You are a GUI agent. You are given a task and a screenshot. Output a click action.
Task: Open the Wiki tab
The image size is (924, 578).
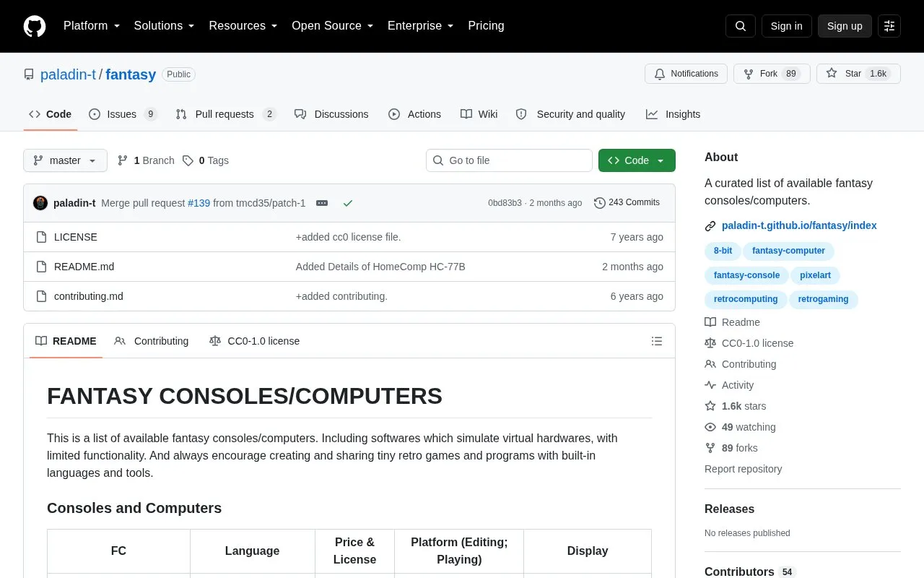[x=479, y=114]
